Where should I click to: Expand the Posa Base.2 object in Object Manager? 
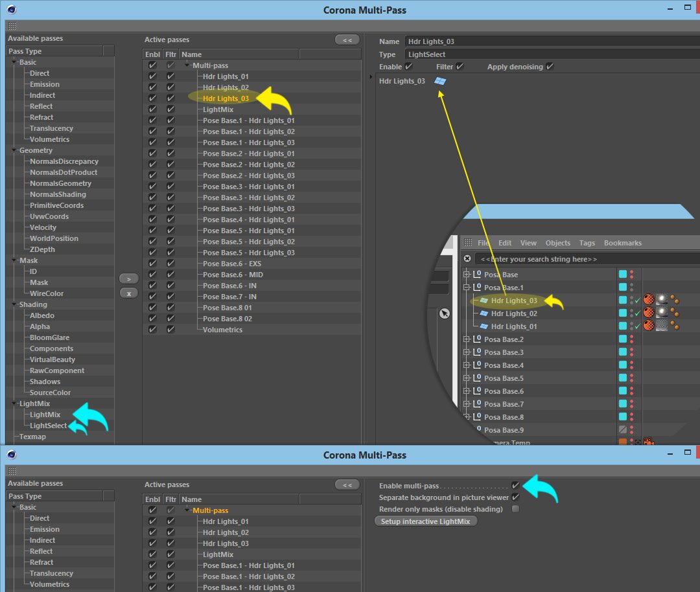[467, 339]
